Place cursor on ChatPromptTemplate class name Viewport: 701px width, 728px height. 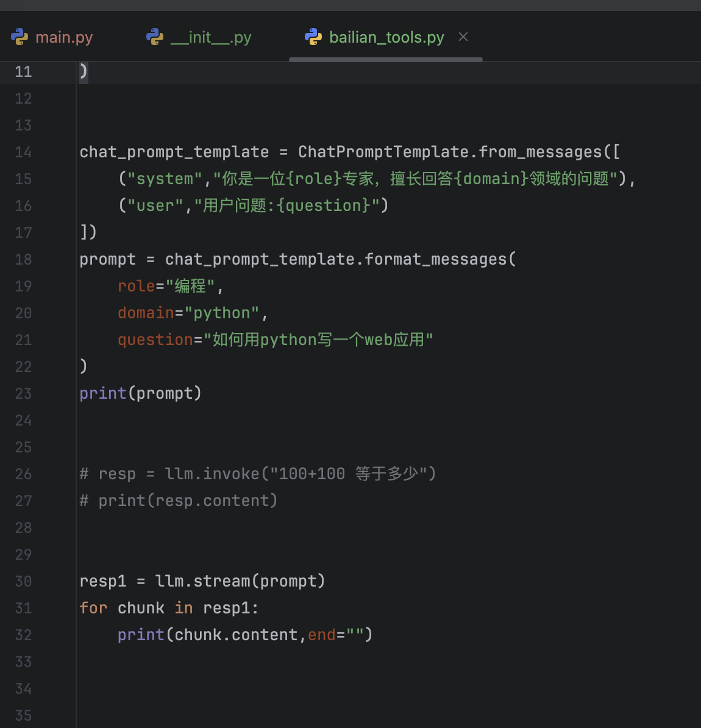[x=383, y=152]
